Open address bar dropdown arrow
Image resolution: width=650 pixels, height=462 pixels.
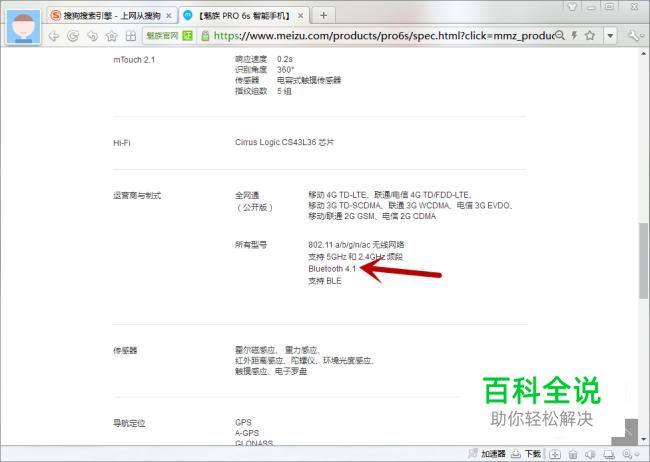tap(610, 36)
